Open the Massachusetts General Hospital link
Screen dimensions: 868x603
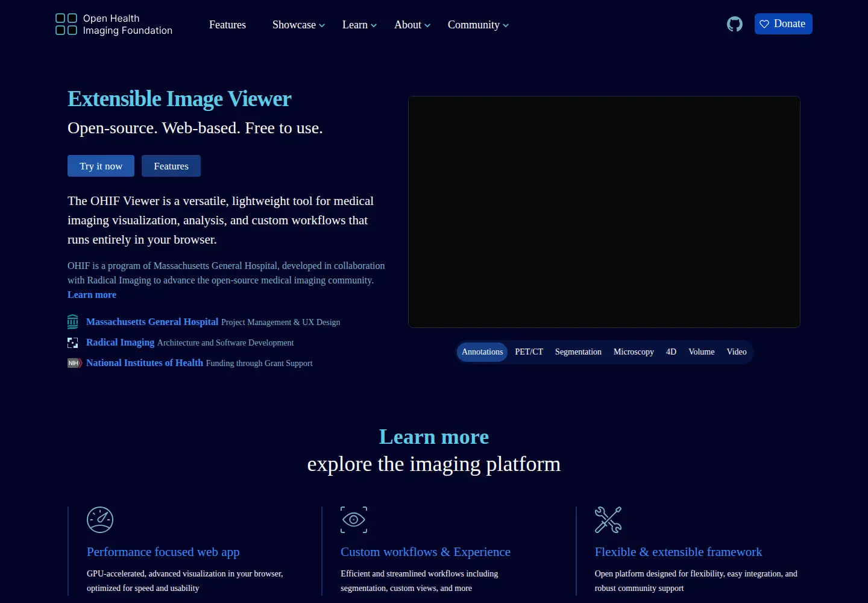tap(153, 322)
